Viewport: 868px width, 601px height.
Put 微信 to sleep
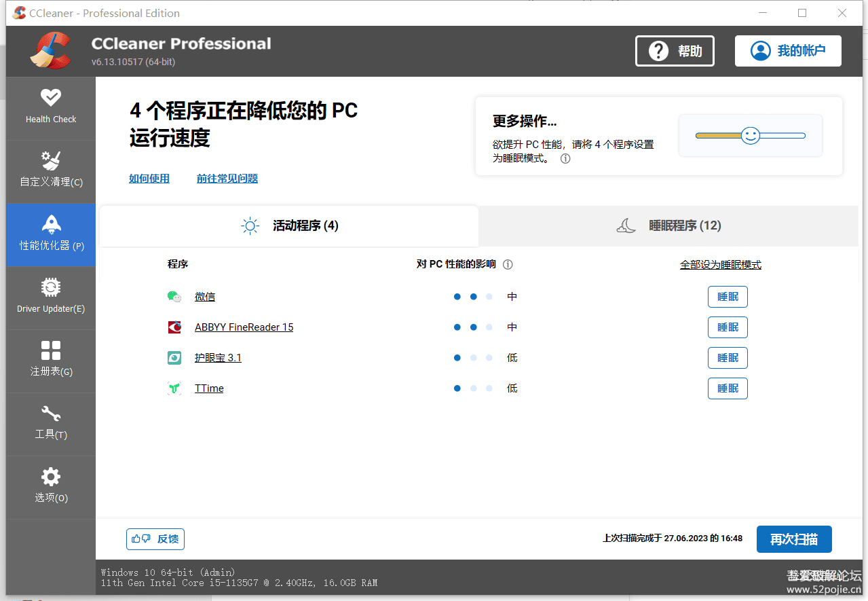click(x=728, y=297)
